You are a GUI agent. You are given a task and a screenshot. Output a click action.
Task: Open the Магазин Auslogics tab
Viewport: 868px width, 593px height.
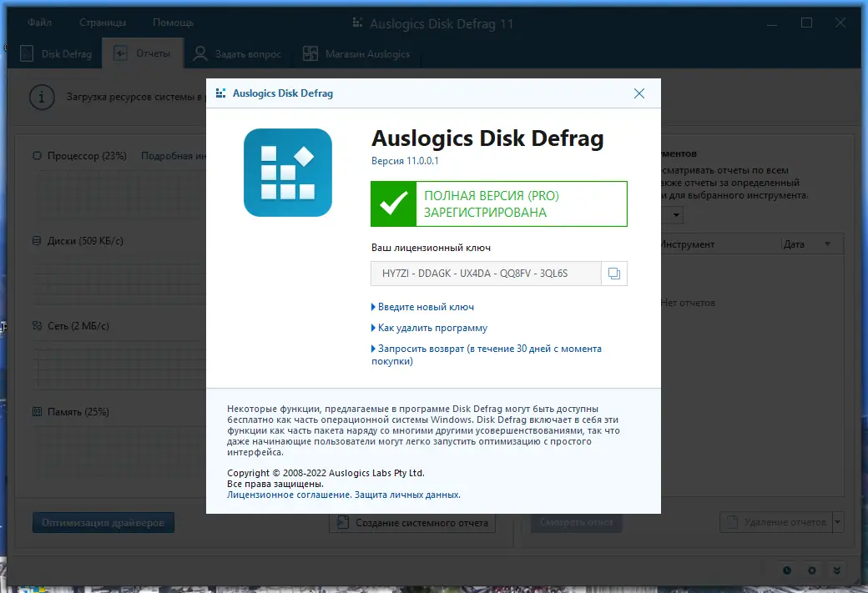pyautogui.click(x=356, y=53)
